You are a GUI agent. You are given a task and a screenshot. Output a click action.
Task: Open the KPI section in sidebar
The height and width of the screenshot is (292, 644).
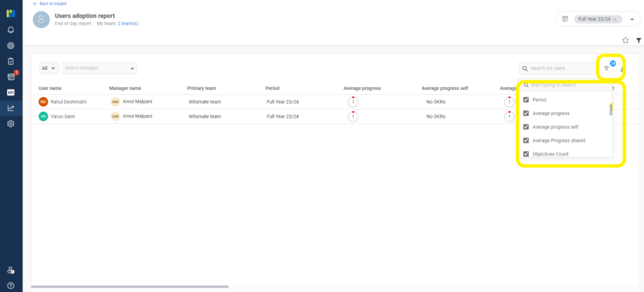point(11,93)
